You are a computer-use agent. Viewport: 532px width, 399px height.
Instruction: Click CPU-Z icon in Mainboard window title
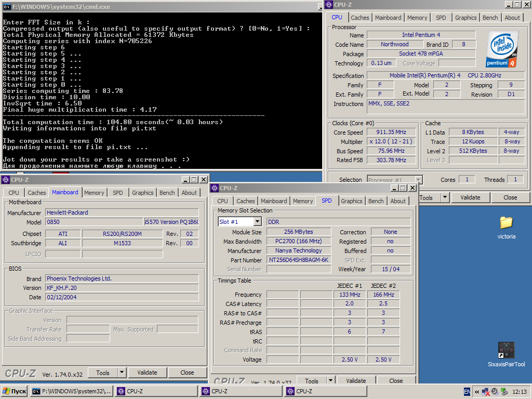coord(5,179)
